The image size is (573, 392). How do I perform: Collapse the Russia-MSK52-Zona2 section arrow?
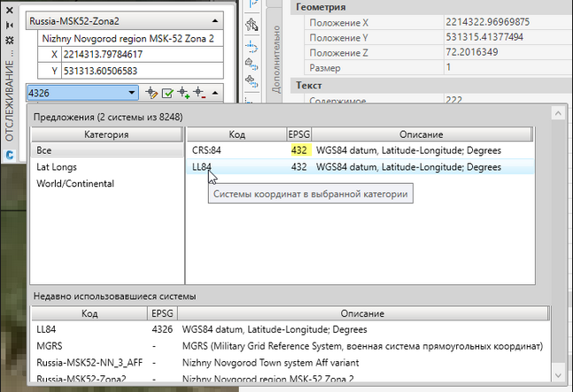point(216,19)
